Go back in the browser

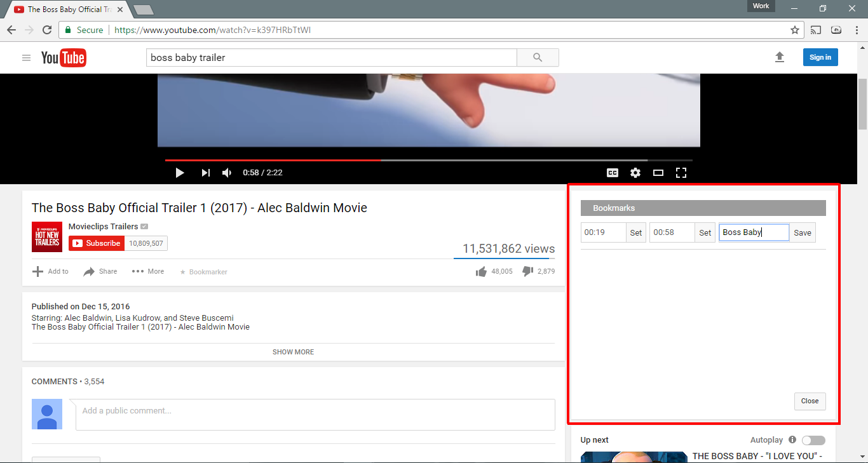pyautogui.click(x=11, y=30)
